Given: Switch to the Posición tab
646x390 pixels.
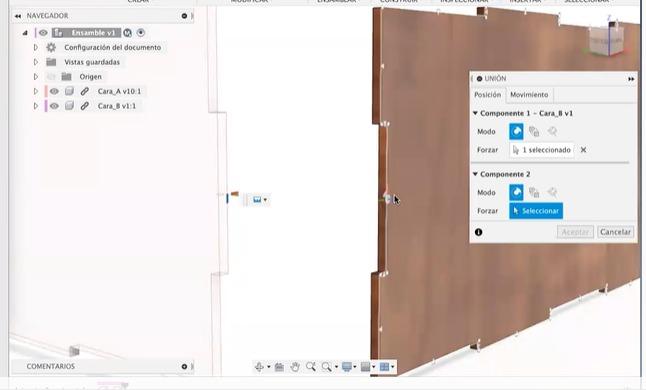Looking at the screenshot, I should point(487,95).
